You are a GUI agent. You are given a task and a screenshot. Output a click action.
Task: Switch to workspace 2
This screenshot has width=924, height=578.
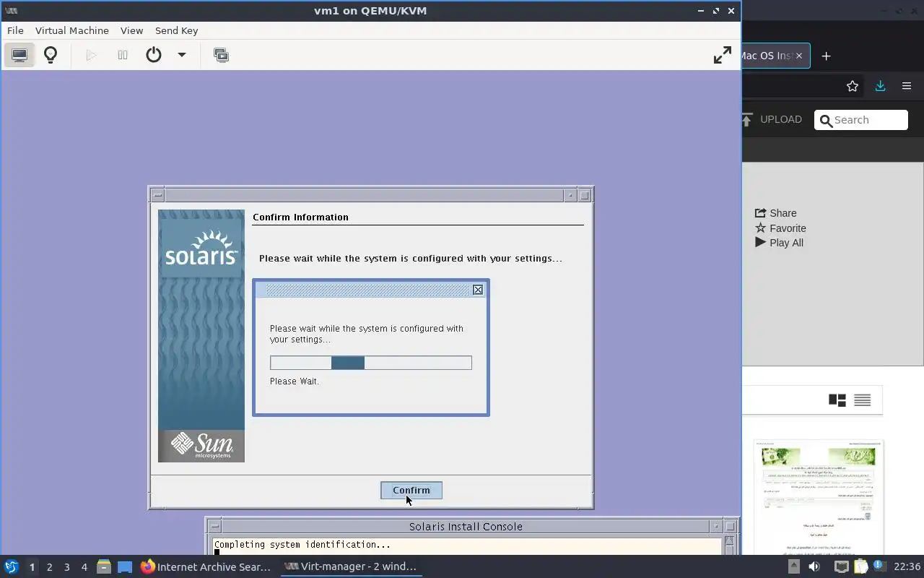coord(49,567)
